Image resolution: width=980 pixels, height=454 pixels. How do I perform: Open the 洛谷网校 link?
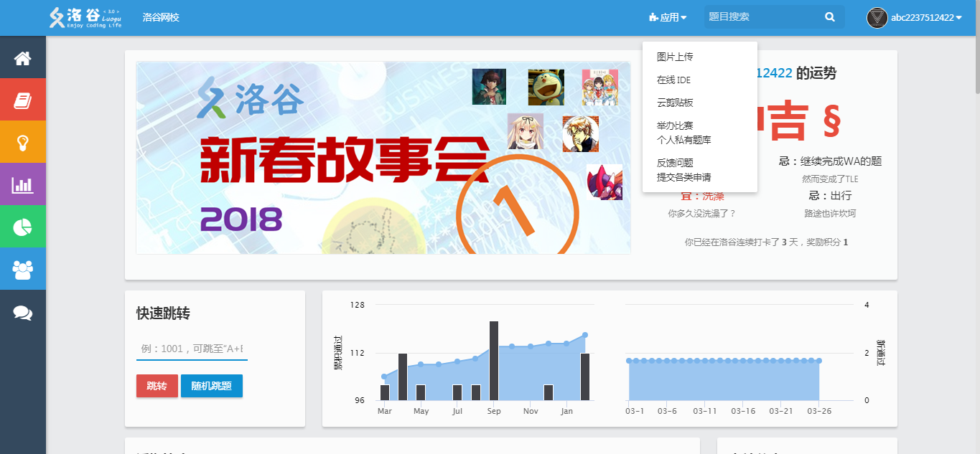(161, 17)
